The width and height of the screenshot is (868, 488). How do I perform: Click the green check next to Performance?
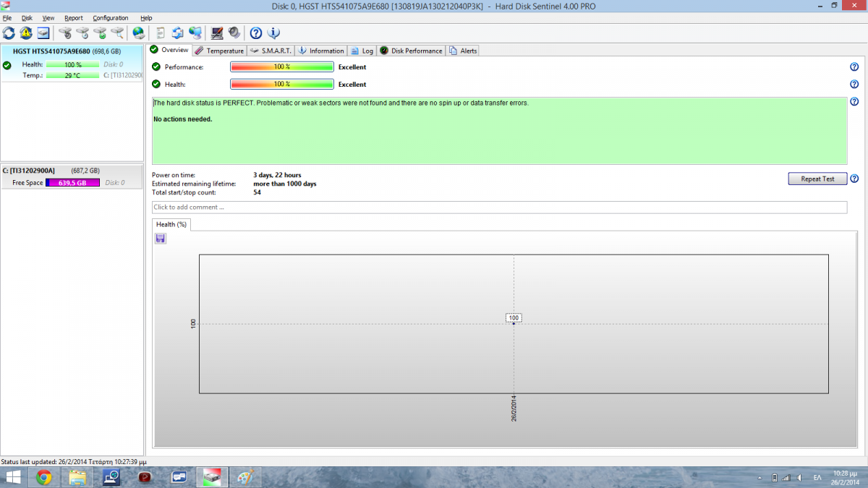(x=156, y=67)
